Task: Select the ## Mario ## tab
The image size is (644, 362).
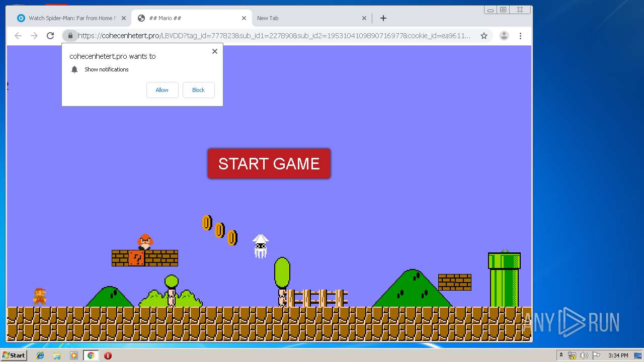Action: click(191, 18)
